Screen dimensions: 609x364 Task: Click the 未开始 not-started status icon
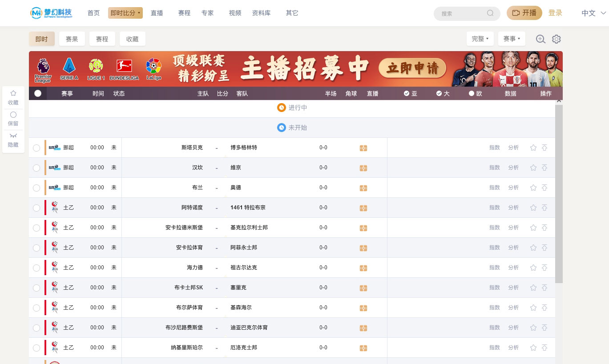281,128
